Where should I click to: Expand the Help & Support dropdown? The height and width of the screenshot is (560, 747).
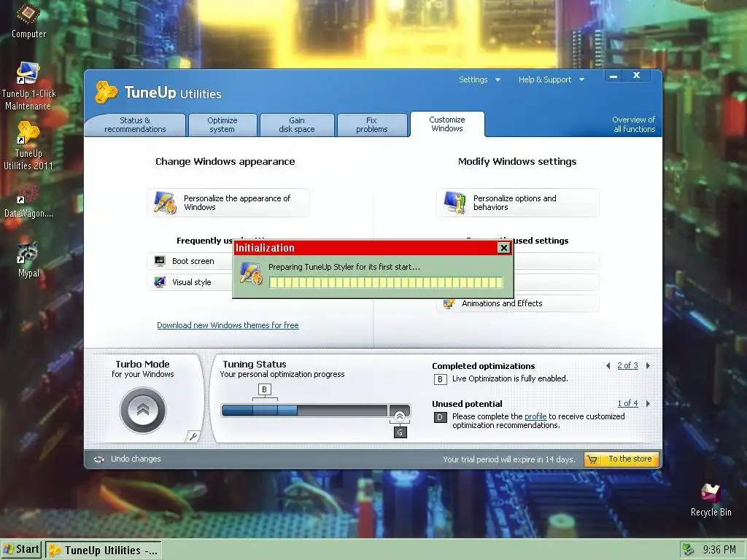[551, 79]
